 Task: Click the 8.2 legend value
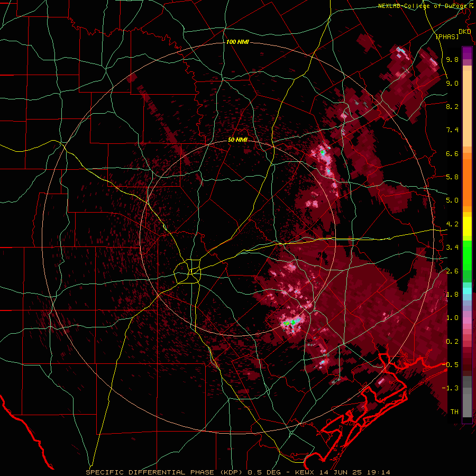[x=452, y=106]
